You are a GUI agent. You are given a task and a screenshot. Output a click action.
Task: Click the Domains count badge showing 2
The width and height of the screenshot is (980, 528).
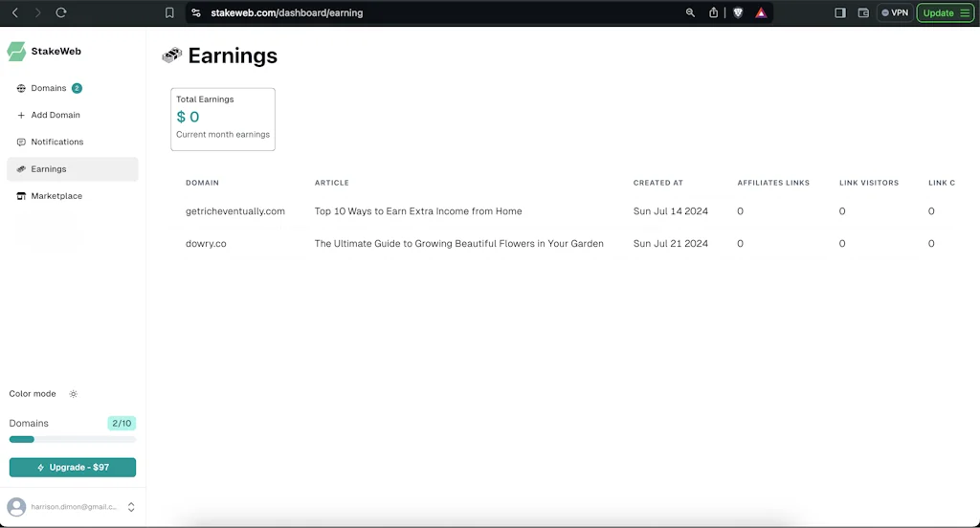[77, 88]
